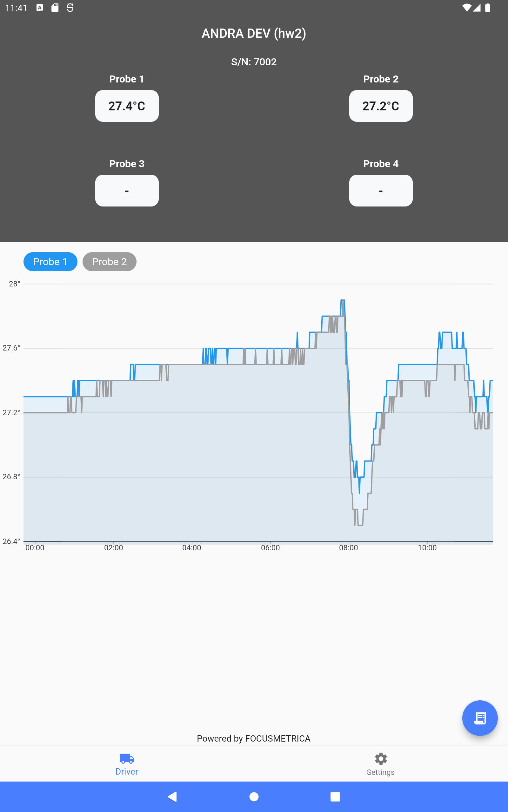Click the 'S/N: 7002' serial number
The image size is (508, 812).
[x=254, y=62]
